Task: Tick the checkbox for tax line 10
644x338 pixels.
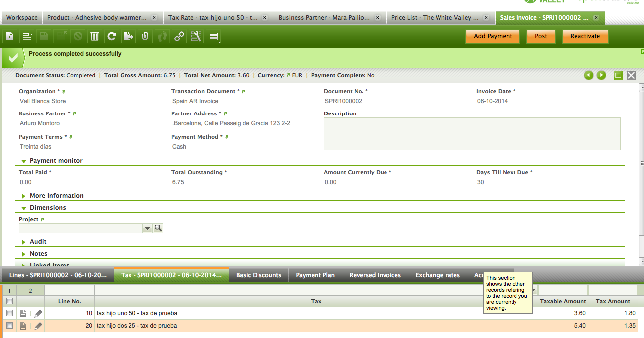Action: click(9, 313)
